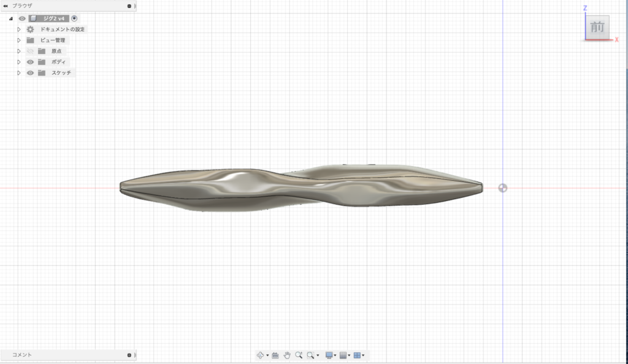Select the Pan hand tool
The height and width of the screenshot is (364, 628).
pyautogui.click(x=287, y=355)
